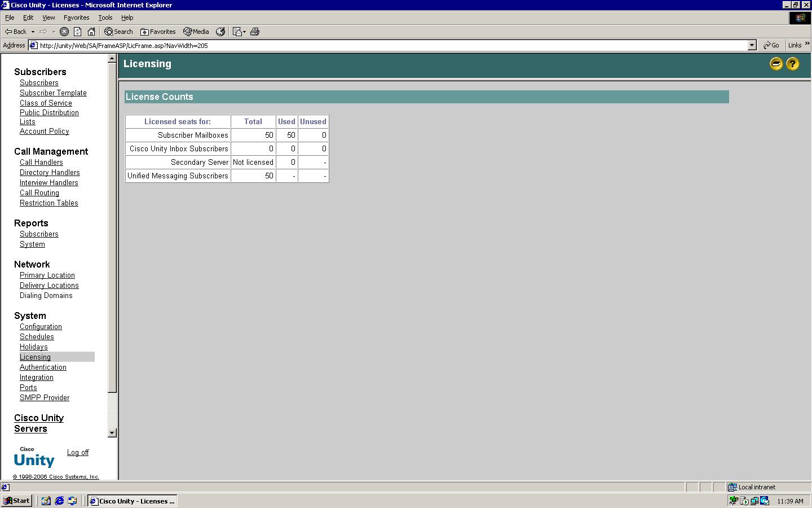Open the File menu
This screenshot has height=508, width=812.
(10, 17)
